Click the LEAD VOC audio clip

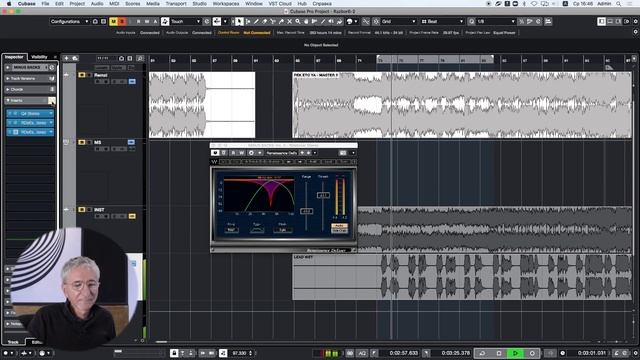(x=462, y=277)
